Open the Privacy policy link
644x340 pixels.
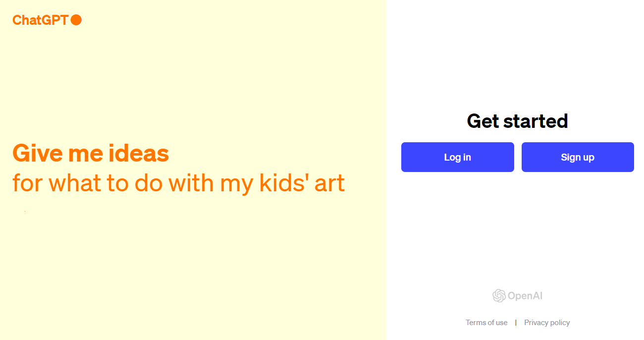pos(547,323)
